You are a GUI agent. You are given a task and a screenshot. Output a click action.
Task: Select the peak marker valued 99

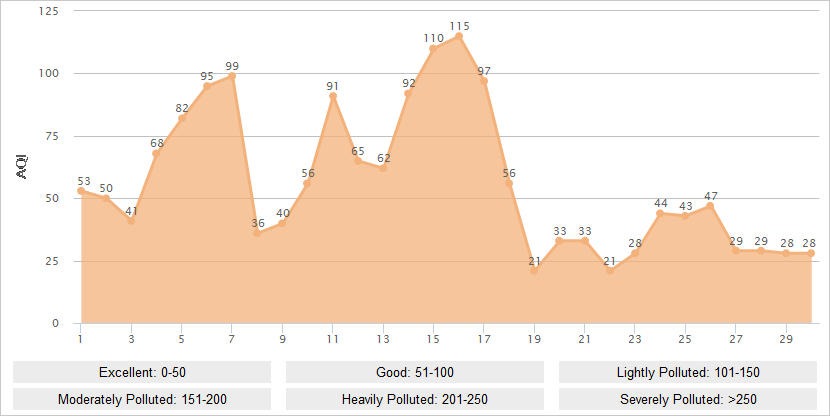point(232,76)
